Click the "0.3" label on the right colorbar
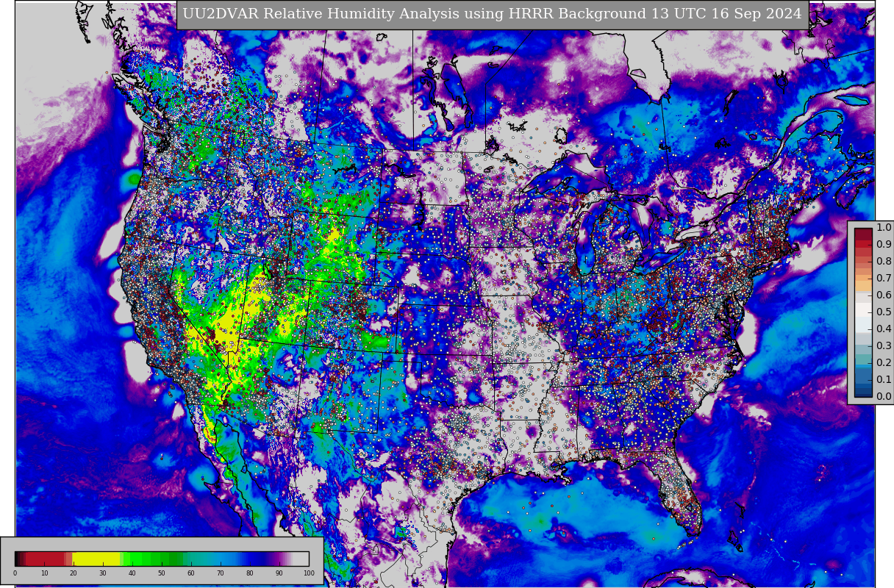The height and width of the screenshot is (588, 894). tap(884, 345)
